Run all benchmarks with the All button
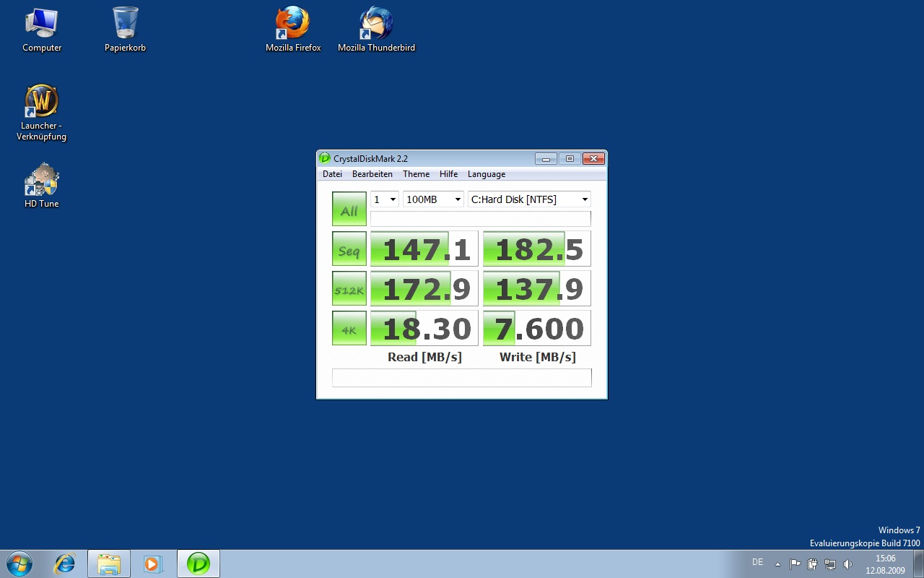The height and width of the screenshot is (578, 924). [349, 209]
